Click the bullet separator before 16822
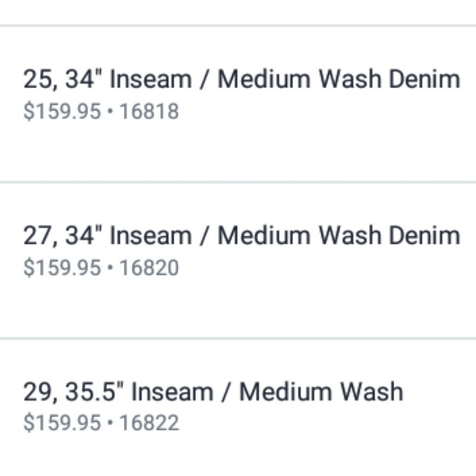 coord(110,423)
